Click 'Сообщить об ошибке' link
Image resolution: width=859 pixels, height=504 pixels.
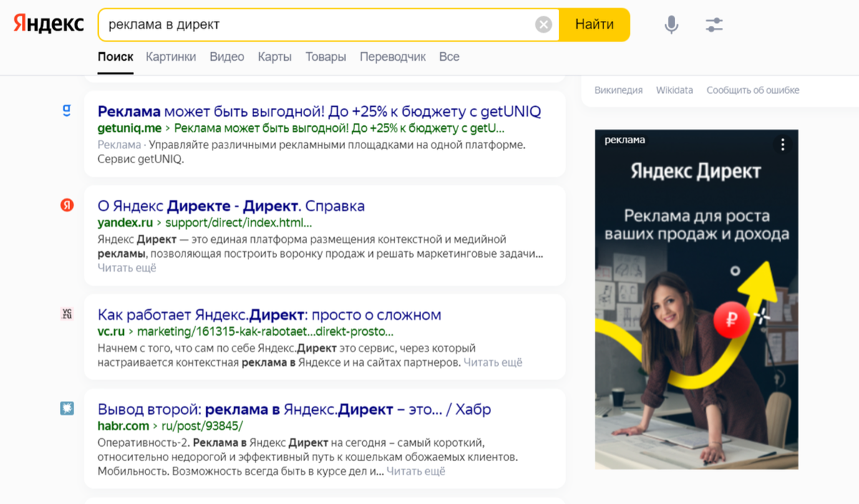(x=753, y=90)
